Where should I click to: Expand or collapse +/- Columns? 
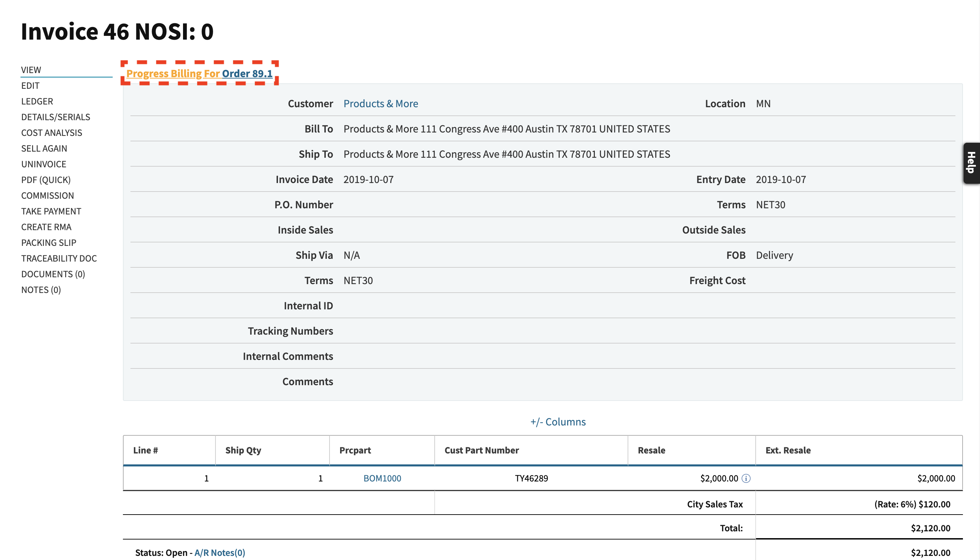coord(557,421)
